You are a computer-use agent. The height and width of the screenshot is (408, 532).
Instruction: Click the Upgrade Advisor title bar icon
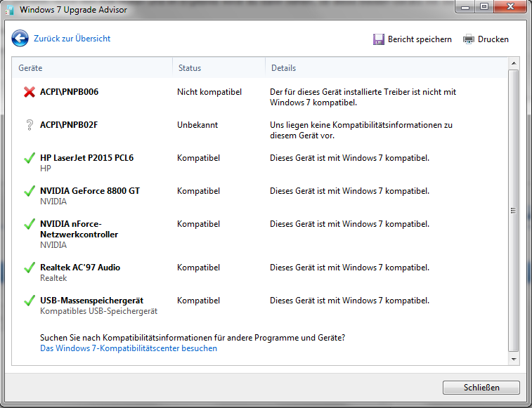(10, 10)
